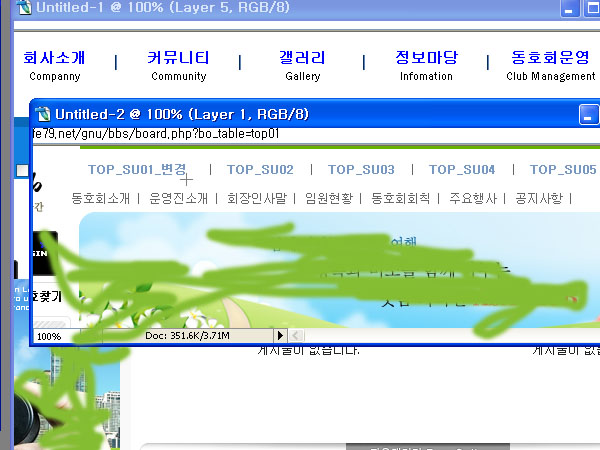The width and height of the screenshot is (600, 450).
Task: Minimize the Untitled-1 document window
Action: click(570, 8)
